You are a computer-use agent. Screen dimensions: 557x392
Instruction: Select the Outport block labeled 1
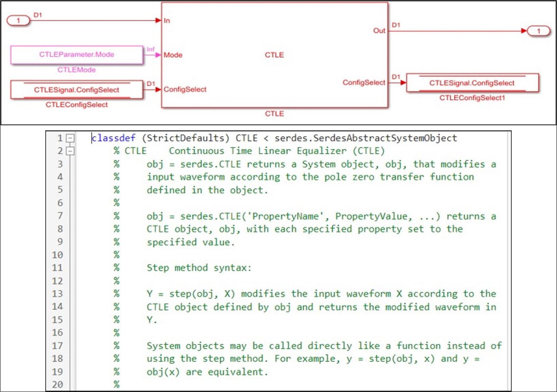pyautogui.click(x=539, y=30)
